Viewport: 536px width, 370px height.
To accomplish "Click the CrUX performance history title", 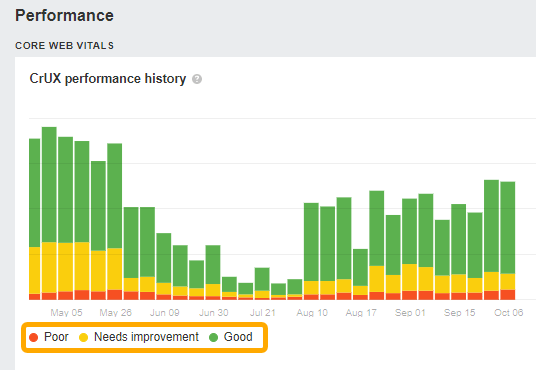I will coord(108,79).
